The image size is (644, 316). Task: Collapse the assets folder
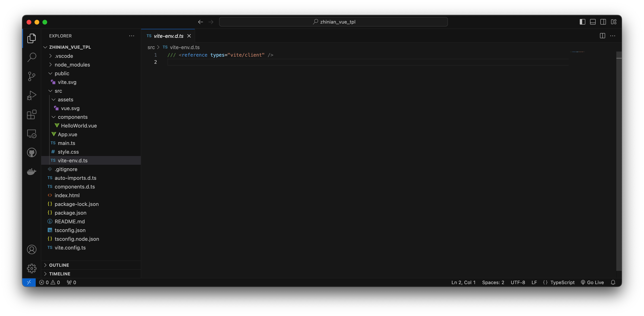click(x=91, y=100)
